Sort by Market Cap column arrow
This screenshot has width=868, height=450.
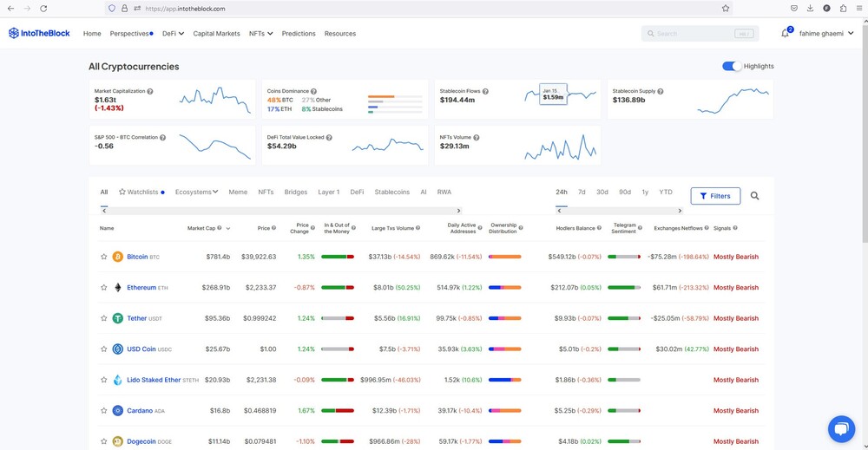coord(228,228)
